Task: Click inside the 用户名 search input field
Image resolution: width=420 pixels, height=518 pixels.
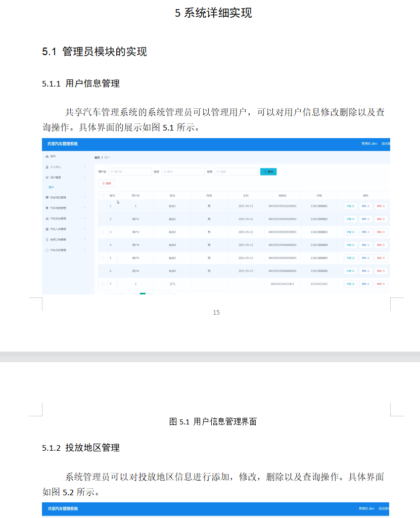Action: (130, 171)
